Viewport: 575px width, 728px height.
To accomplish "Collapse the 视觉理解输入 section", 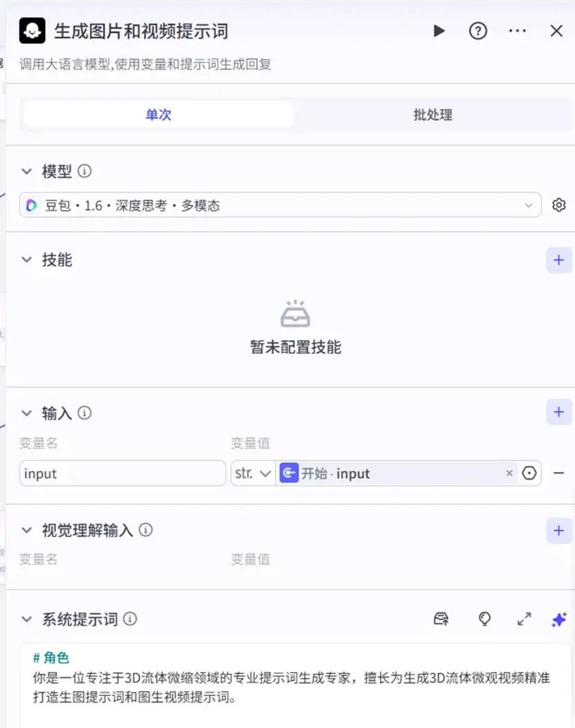I will click(27, 530).
